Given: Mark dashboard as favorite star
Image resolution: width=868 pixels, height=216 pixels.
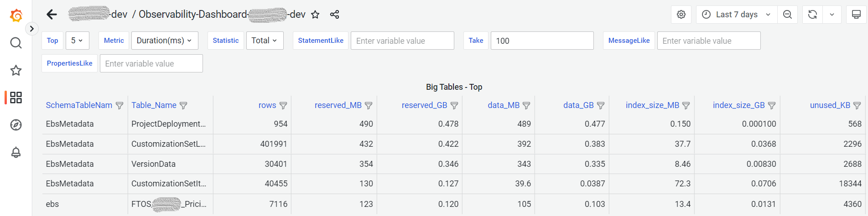Looking at the screenshot, I should coord(315,15).
